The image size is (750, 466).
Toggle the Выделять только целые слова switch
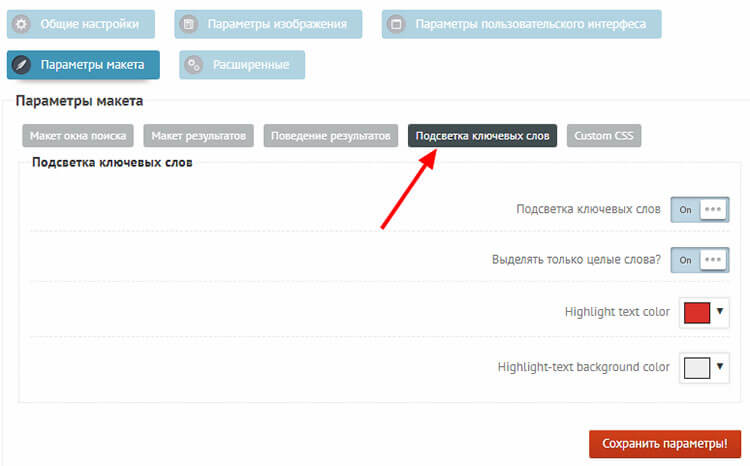(698, 259)
